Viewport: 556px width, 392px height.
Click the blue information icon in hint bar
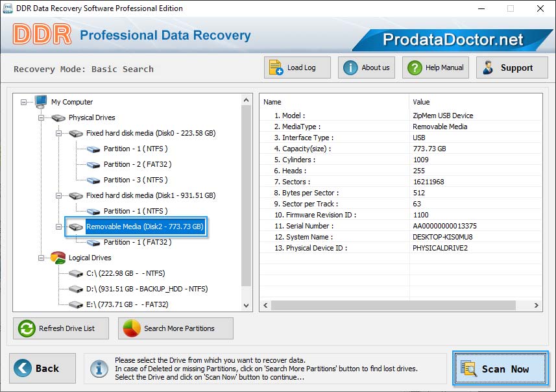coord(99,369)
